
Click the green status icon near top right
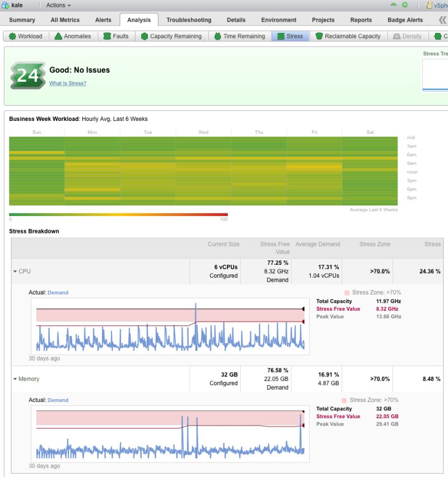(404, 5)
